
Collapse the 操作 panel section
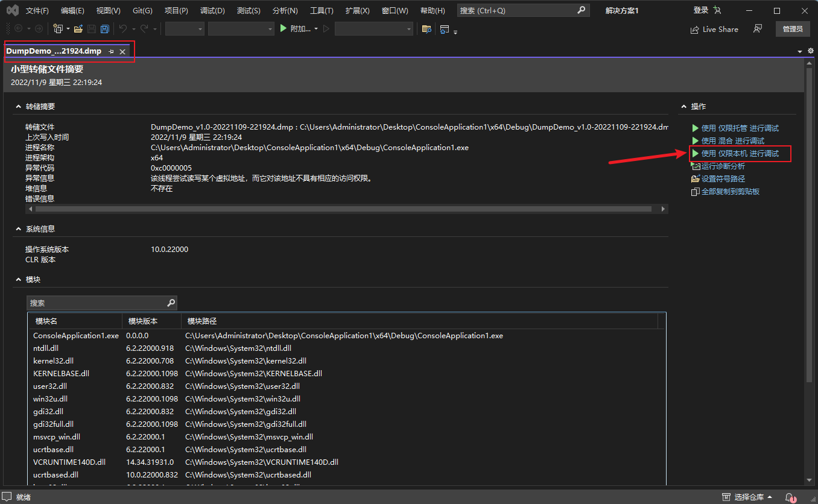coord(683,107)
